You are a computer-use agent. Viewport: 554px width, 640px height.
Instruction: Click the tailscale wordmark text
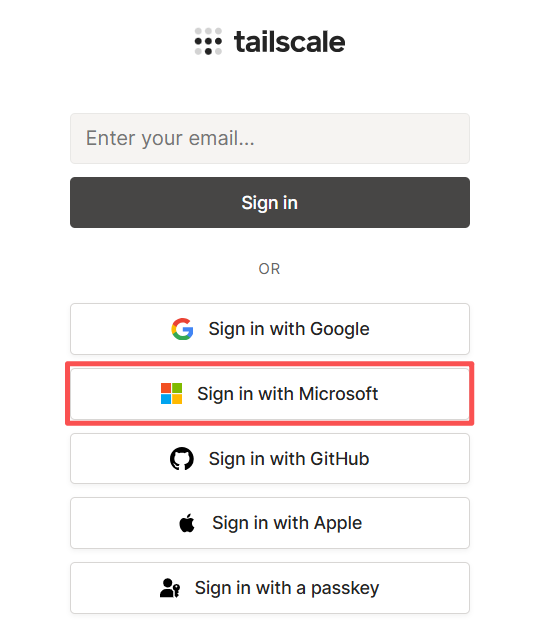[289, 42]
